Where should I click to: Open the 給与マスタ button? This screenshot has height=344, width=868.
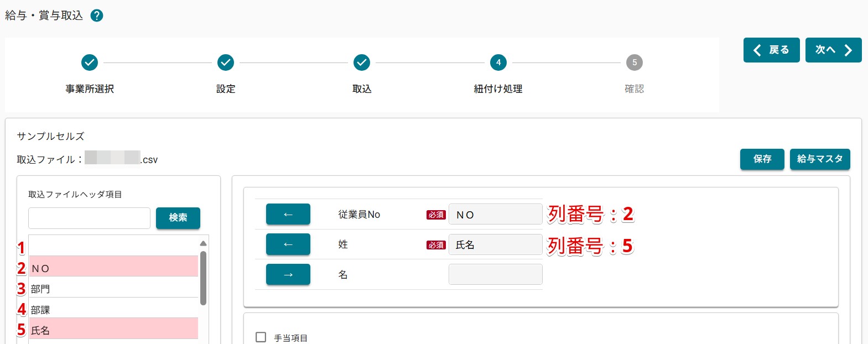point(819,159)
